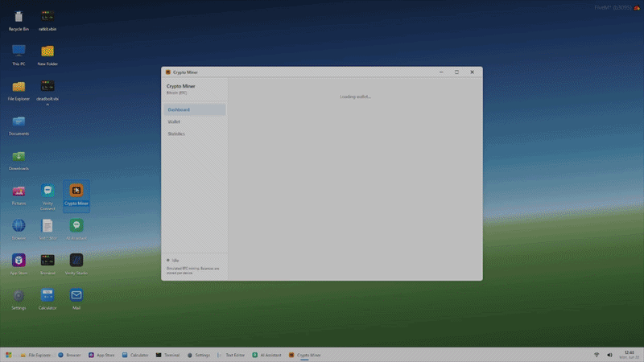Launch the Browser desktop shortcut
This screenshot has height=362, width=644.
click(x=19, y=230)
